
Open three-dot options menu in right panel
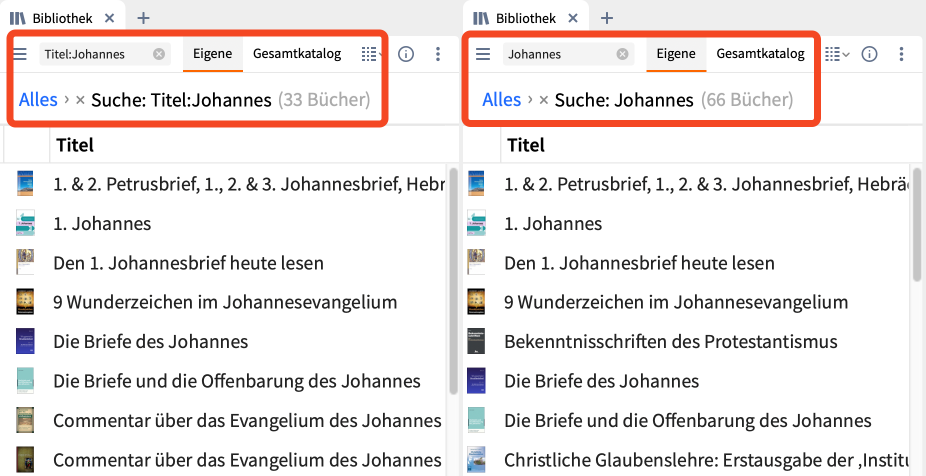click(x=902, y=54)
